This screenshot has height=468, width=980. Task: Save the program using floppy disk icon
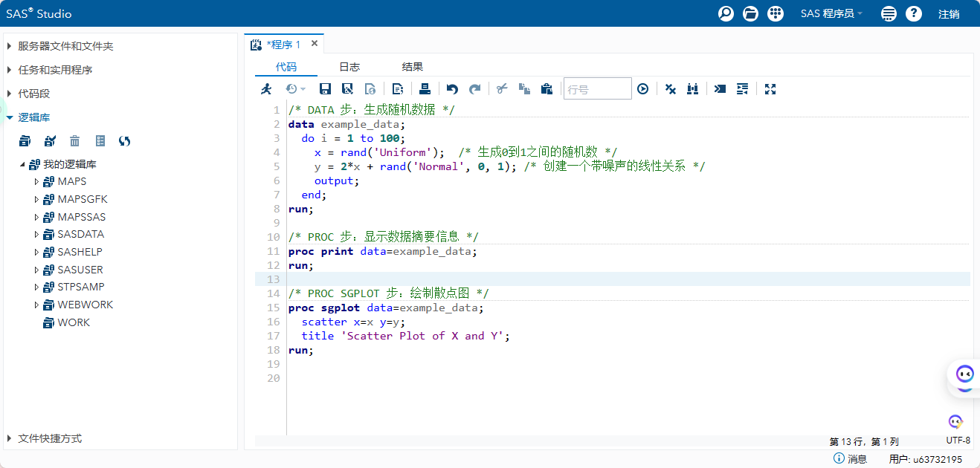(x=325, y=89)
